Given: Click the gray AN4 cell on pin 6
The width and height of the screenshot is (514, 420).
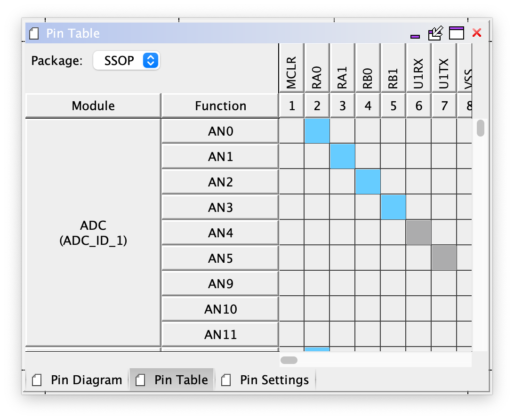Looking at the screenshot, I should click(418, 233).
